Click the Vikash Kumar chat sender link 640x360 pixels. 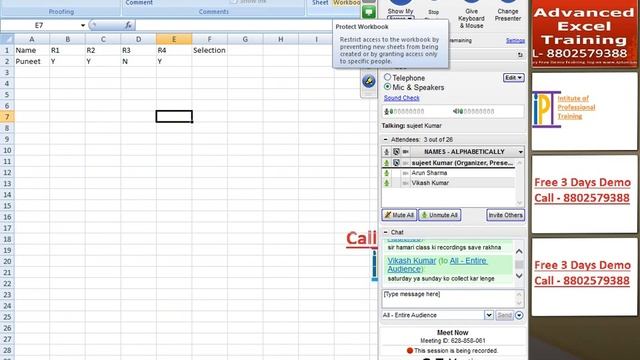point(411,260)
